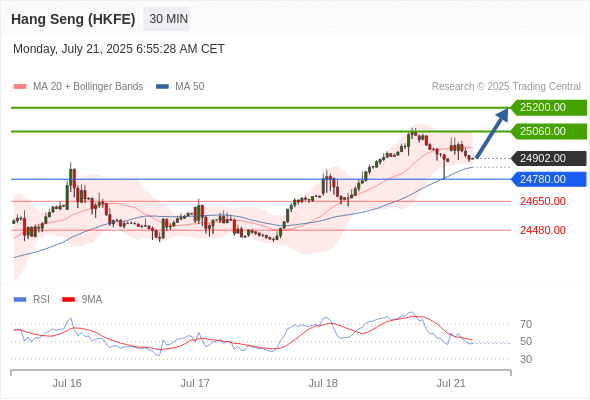Toggle the MA 20 + Bollinger Bands legend label
The width and height of the screenshot is (590, 400).
[x=88, y=87]
